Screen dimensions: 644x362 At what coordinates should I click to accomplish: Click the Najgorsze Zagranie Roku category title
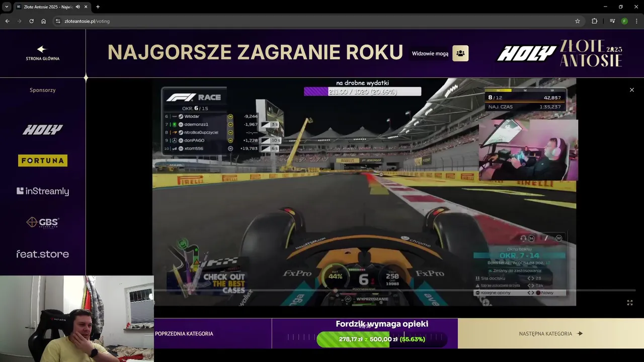click(x=255, y=52)
